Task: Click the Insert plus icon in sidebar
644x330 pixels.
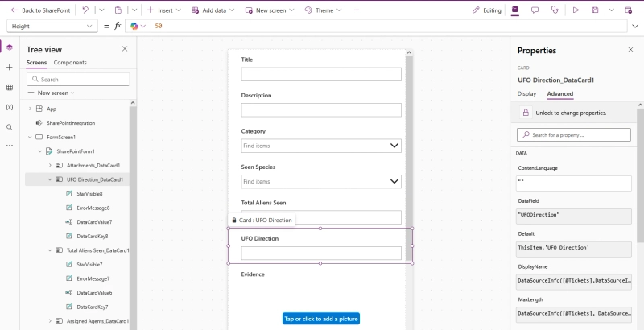Action: (x=10, y=68)
